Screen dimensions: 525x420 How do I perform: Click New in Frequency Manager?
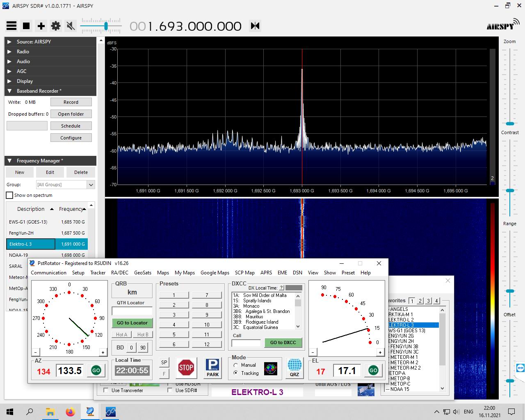(x=20, y=172)
